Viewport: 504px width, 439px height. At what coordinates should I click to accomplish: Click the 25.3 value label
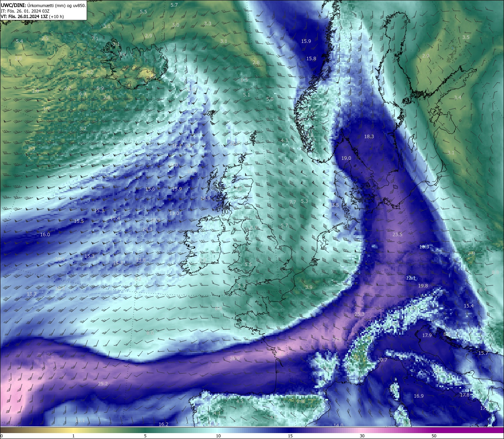pyautogui.click(x=359, y=314)
